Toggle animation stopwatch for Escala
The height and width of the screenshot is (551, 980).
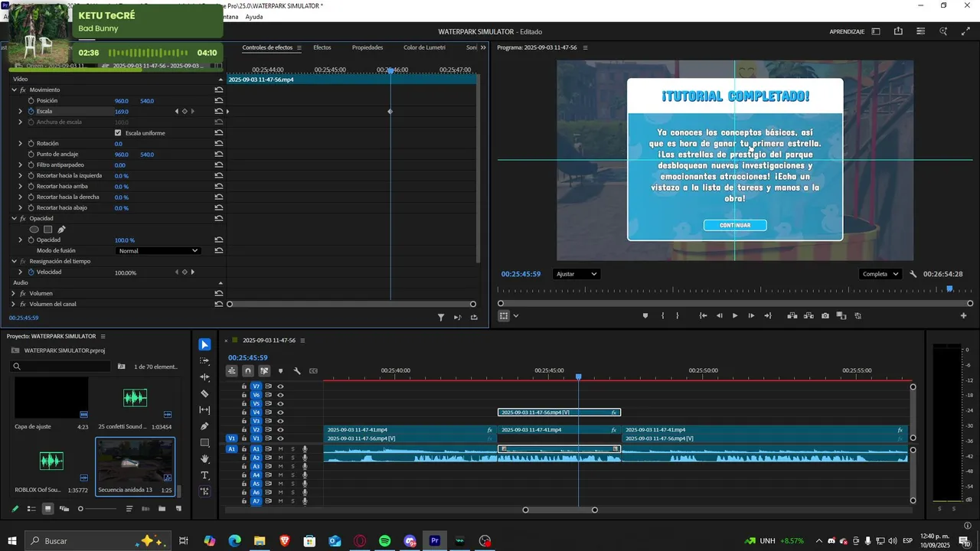pyautogui.click(x=31, y=111)
